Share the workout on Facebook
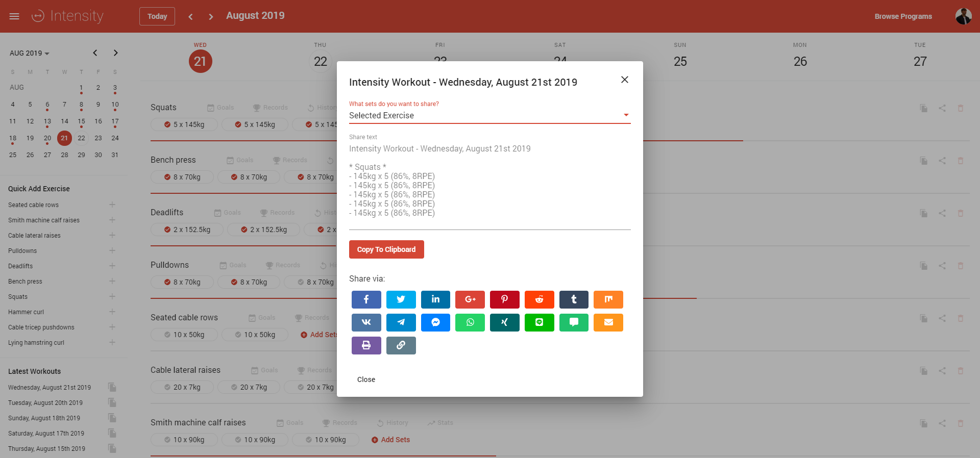 coord(366,299)
